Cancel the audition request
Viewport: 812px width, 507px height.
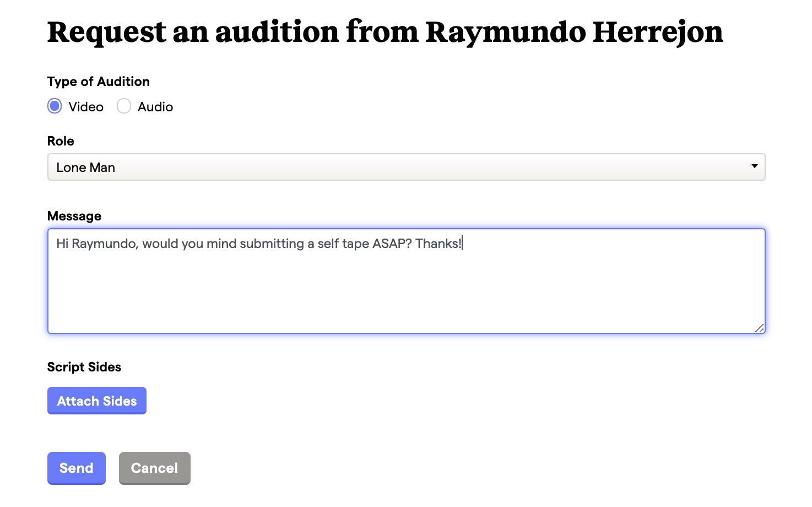(155, 468)
